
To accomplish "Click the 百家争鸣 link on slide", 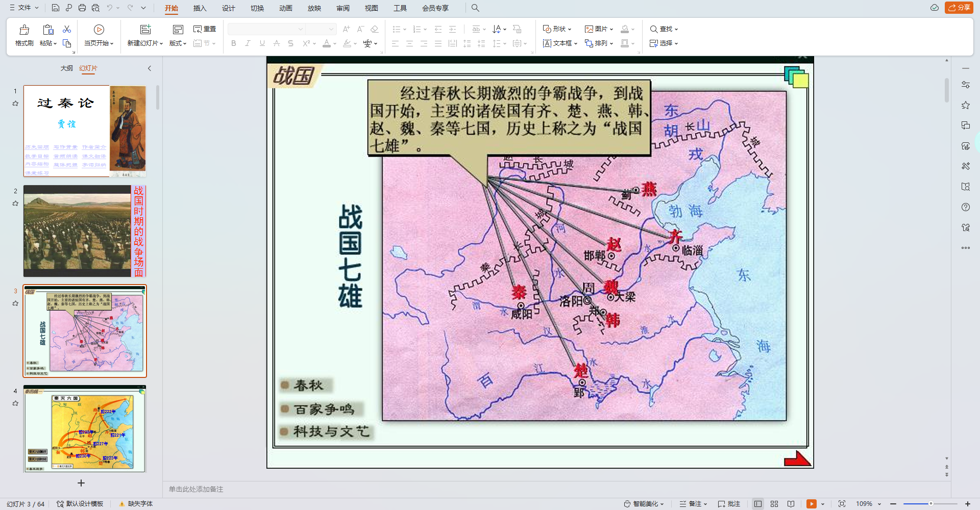I will [324, 409].
